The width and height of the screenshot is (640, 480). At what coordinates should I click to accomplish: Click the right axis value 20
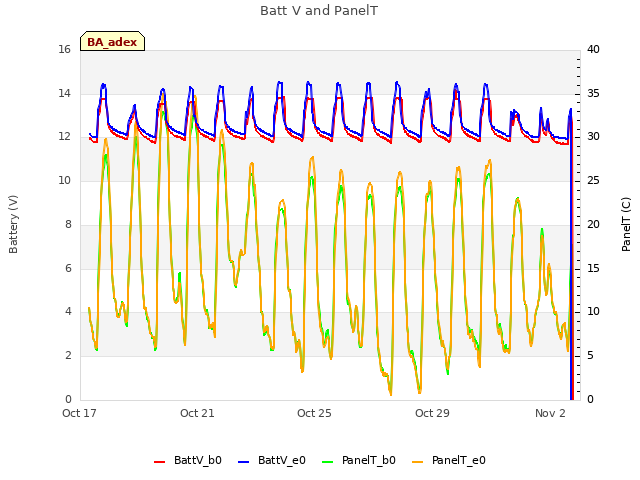[x=593, y=224]
